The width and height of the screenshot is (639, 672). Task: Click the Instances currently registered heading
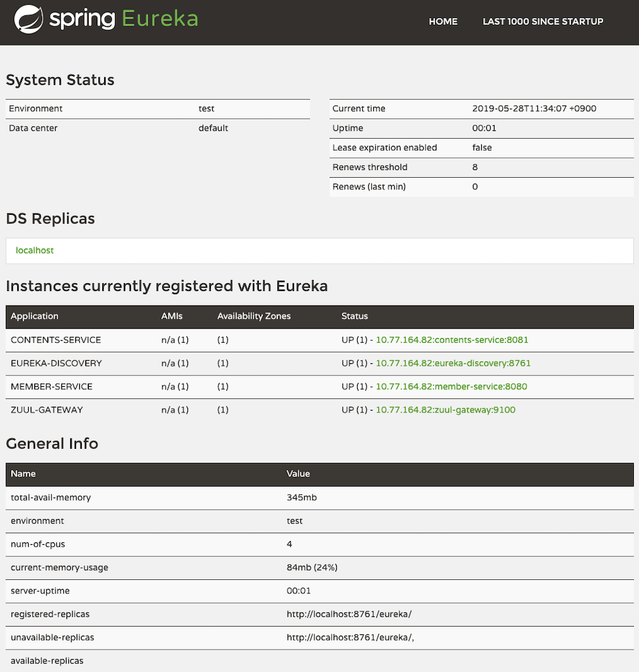[167, 286]
